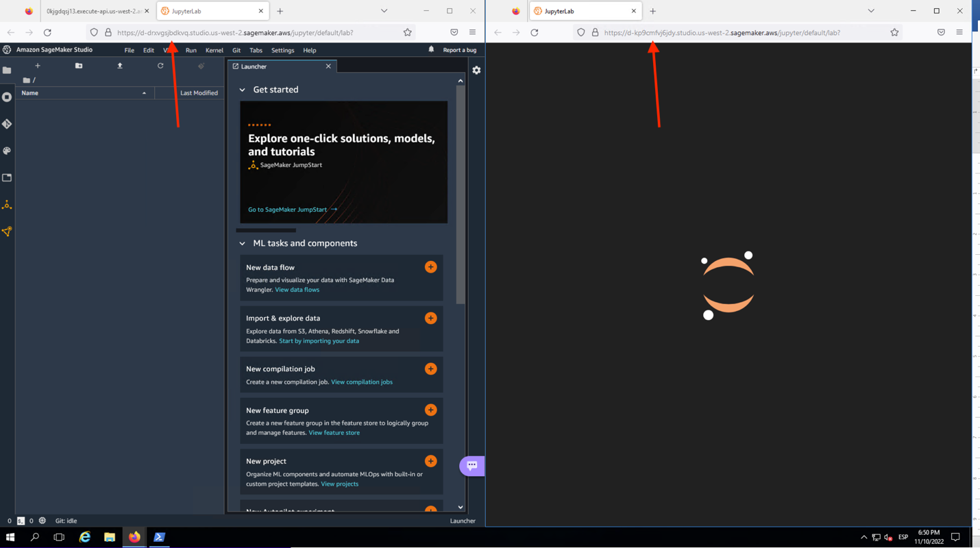Click the plus icon for New feature group
Image resolution: width=980 pixels, height=548 pixels.
430,410
